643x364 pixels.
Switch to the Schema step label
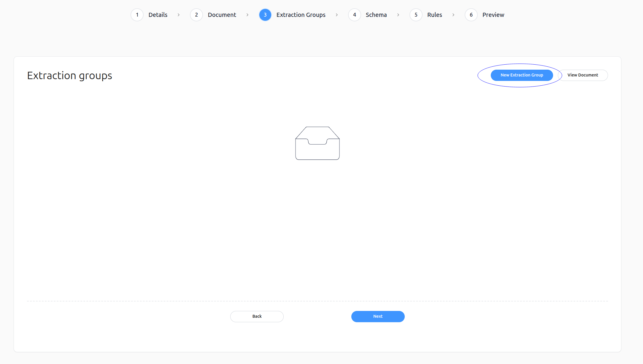pos(376,15)
